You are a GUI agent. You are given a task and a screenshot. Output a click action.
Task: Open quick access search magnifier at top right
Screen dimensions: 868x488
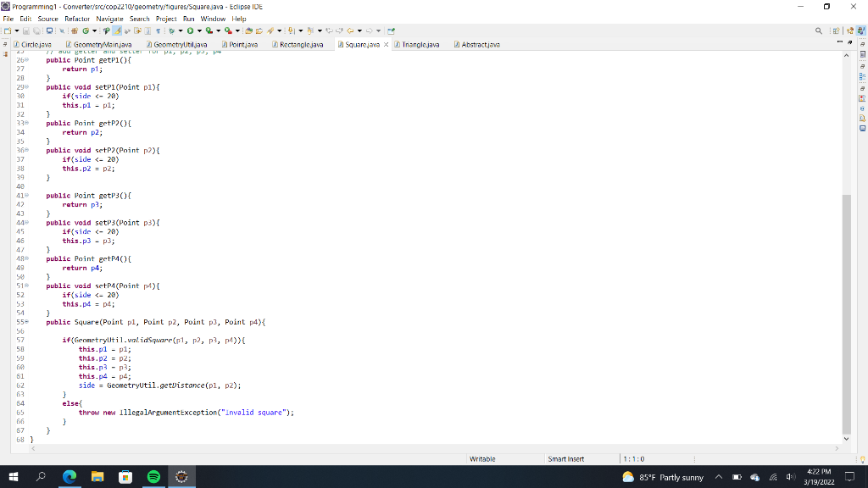(x=819, y=30)
